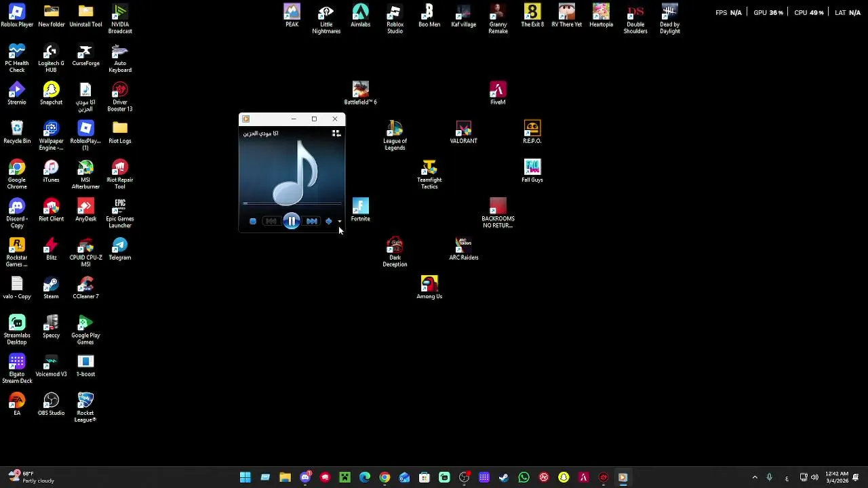868x488 pixels.
Task: Launch League of Legends icon
Action: click(395, 136)
